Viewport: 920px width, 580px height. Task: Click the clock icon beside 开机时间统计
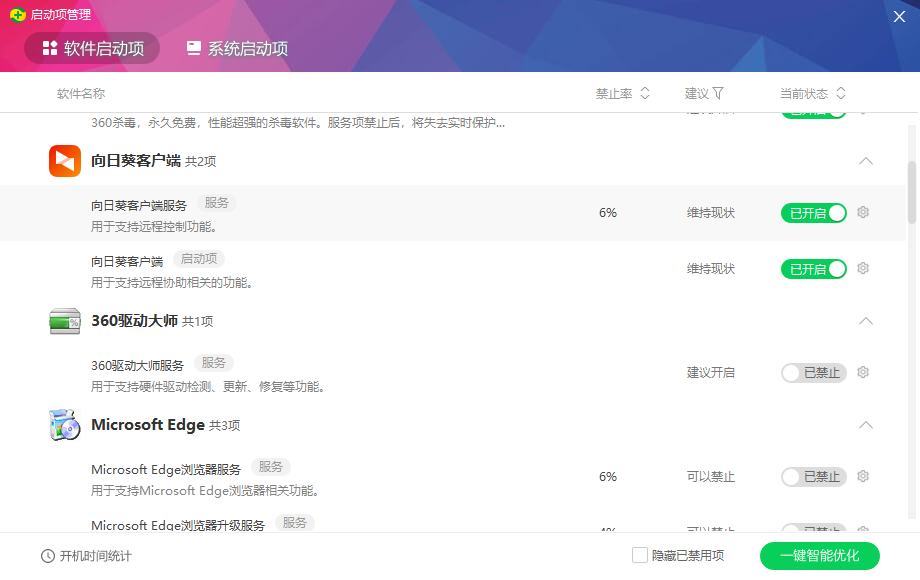[x=48, y=556]
